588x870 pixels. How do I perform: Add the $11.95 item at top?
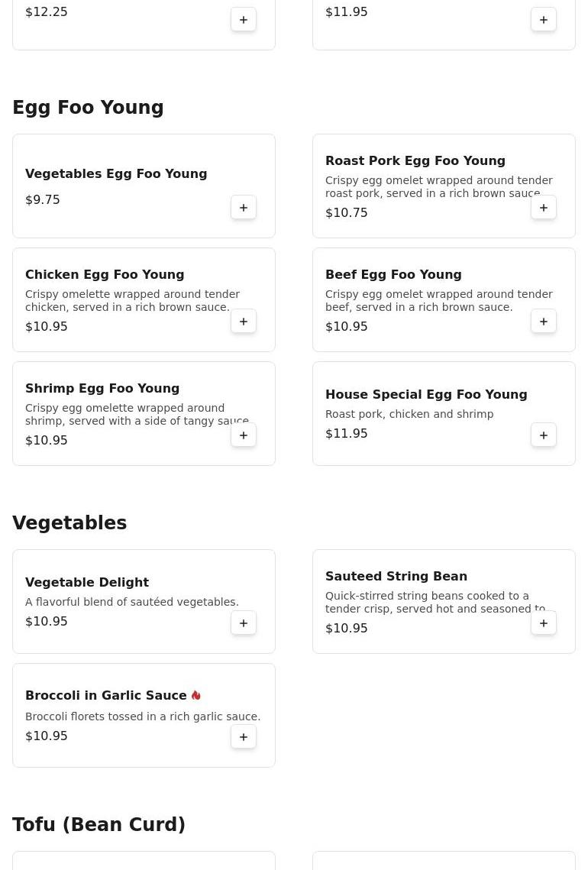coord(544,20)
